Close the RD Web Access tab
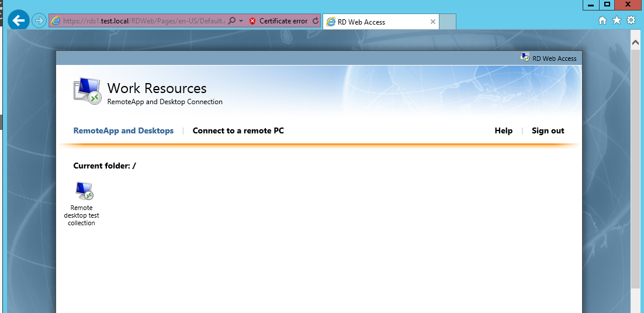Viewport: 644px width, 313px height. pyautogui.click(x=432, y=22)
